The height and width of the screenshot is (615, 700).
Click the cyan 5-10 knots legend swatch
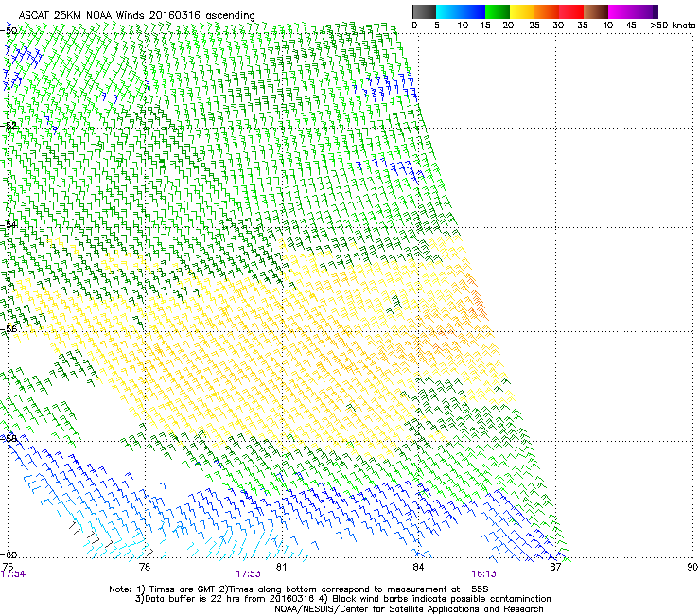(x=448, y=11)
